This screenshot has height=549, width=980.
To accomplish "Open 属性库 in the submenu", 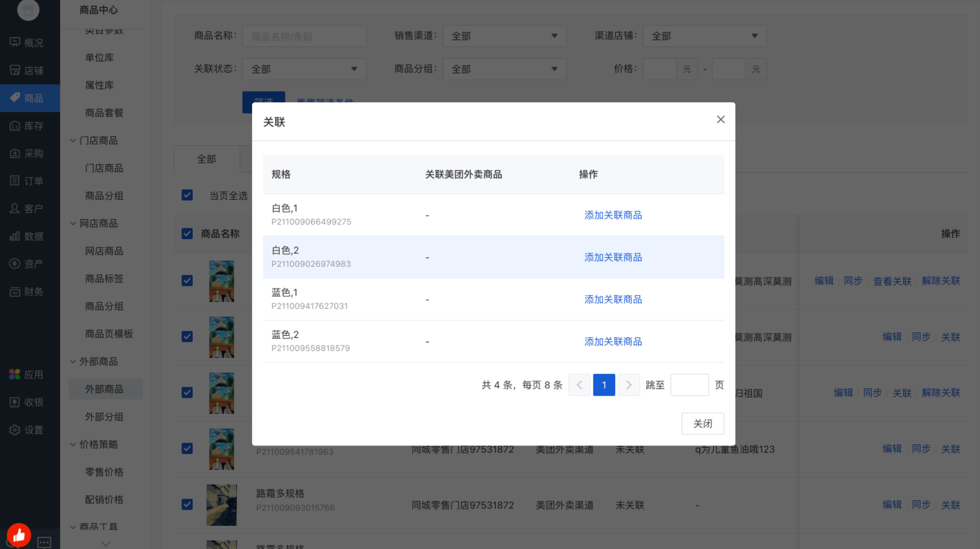I will click(99, 85).
